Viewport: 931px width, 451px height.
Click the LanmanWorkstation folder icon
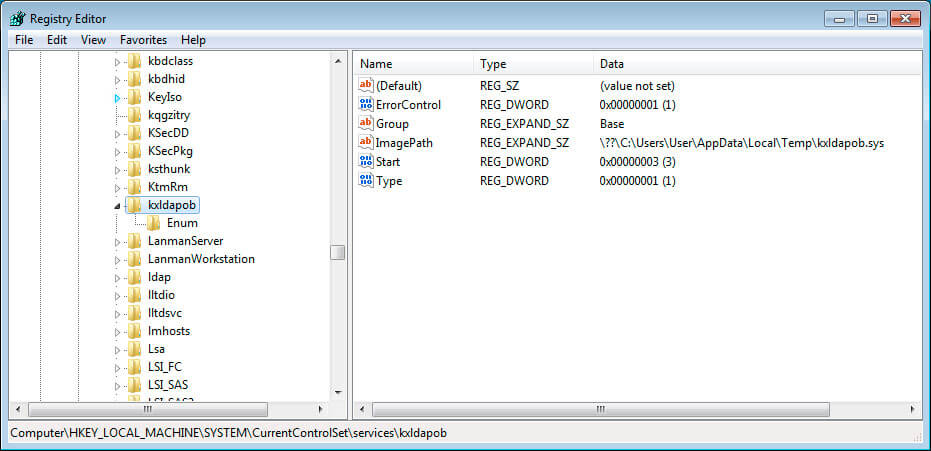[135, 259]
